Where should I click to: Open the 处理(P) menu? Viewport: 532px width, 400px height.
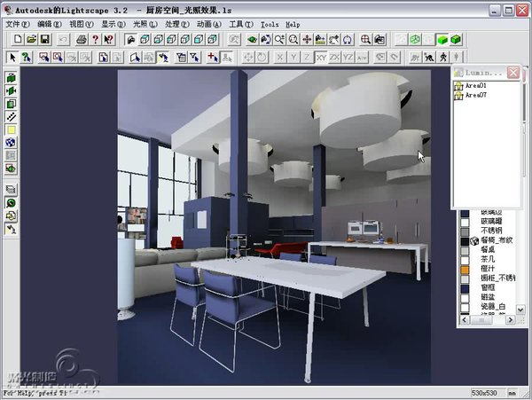177,24
